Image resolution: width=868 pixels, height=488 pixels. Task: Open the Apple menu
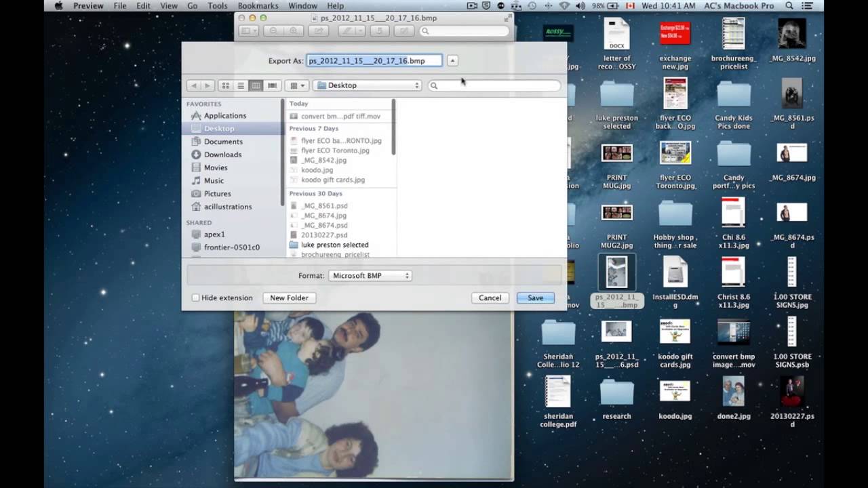58,6
